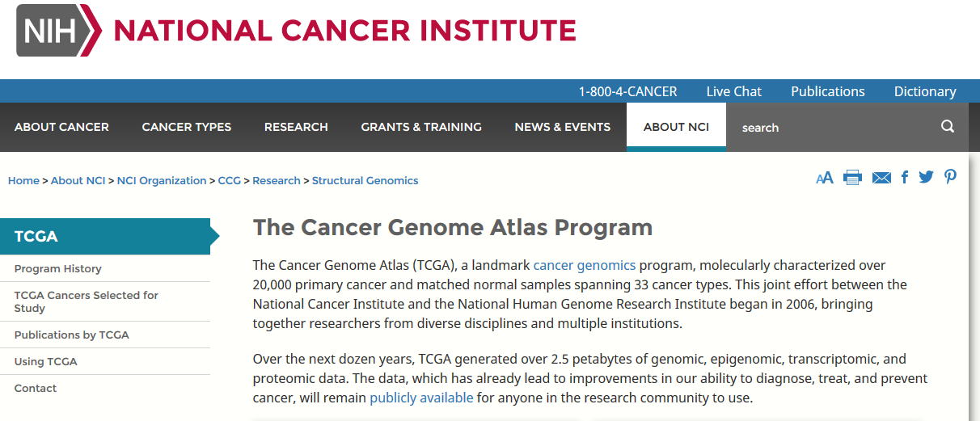Share on Facebook icon
Image resolution: width=980 pixels, height=421 pixels.
click(x=905, y=178)
